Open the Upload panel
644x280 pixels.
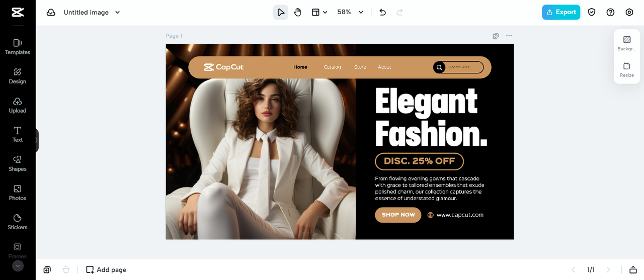[x=18, y=105]
